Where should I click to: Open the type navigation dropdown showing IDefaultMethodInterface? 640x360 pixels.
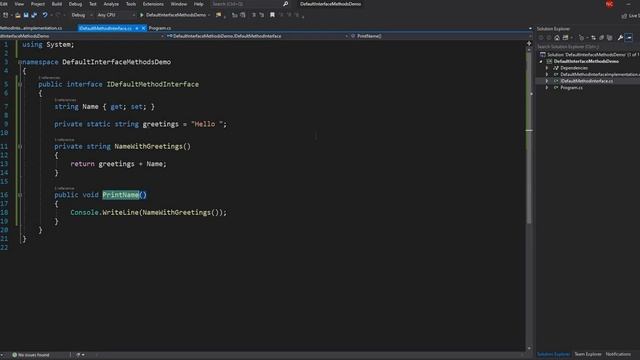[x=257, y=36]
